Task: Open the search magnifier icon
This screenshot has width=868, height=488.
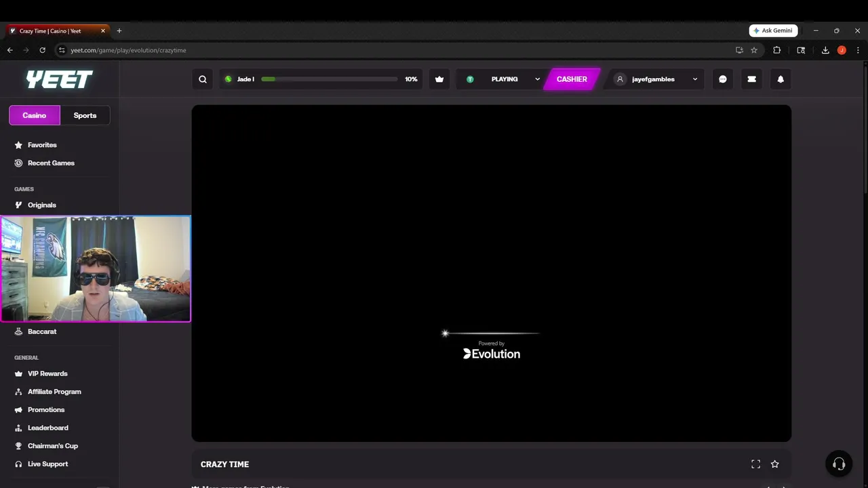Action: (x=202, y=79)
